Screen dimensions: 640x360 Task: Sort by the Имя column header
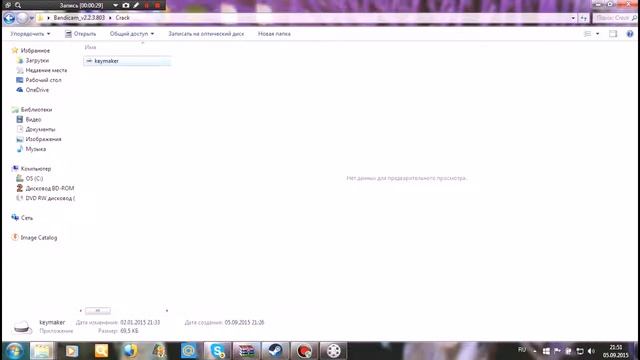90,47
